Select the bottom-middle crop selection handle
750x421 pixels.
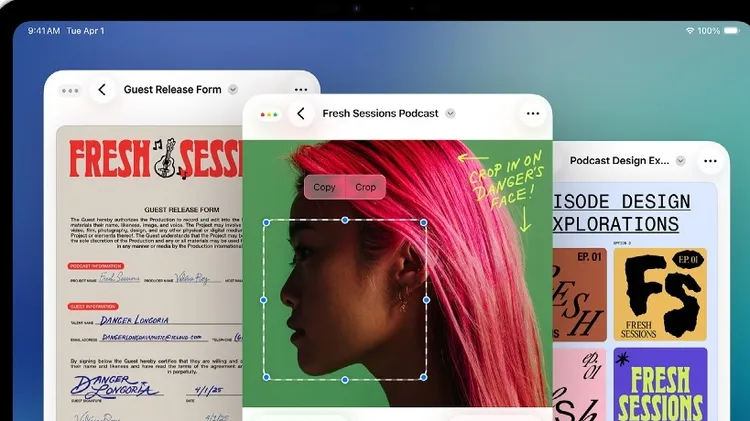[x=345, y=380]
